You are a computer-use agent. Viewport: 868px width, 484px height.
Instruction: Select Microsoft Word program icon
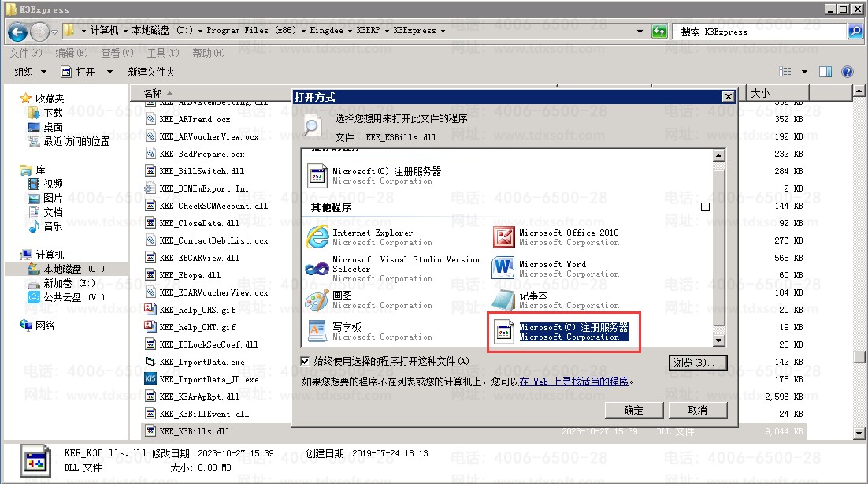coord(503,269)
